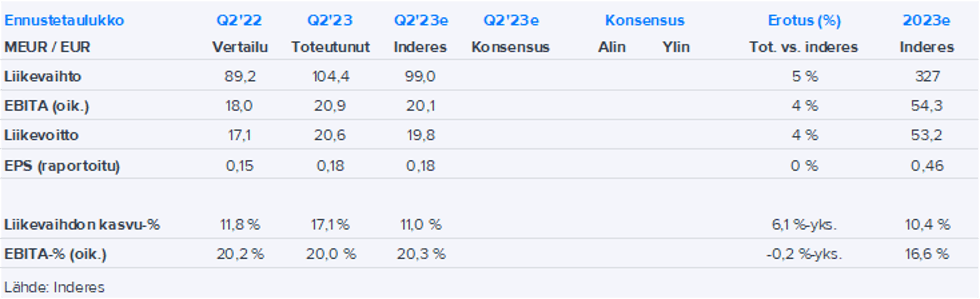Click the Liikevaihto row label
Viewport: 980px width, 299px height.
click(43, 76)
